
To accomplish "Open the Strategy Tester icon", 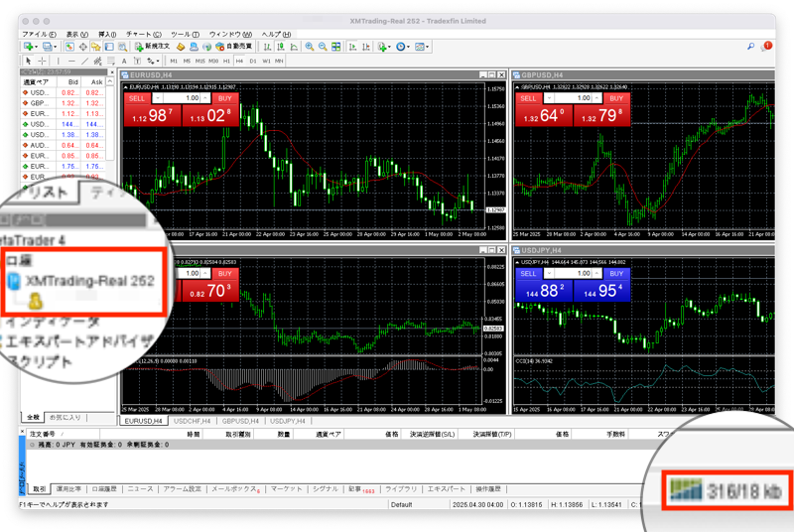I will (122, 47).
